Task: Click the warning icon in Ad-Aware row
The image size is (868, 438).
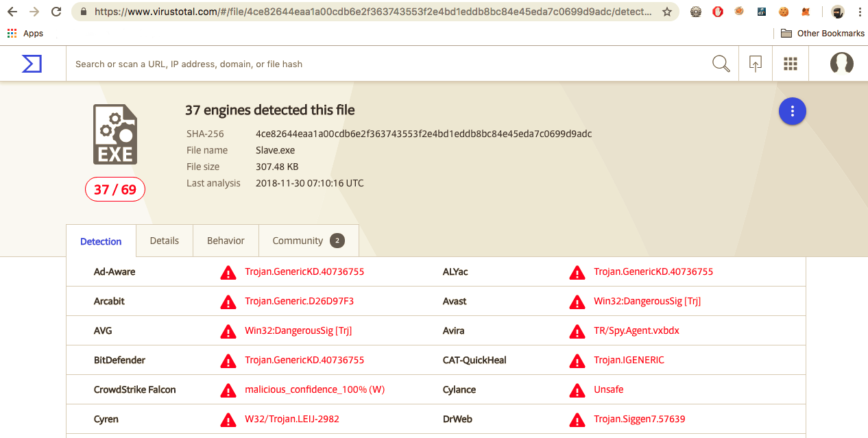Action: (228, 272)
